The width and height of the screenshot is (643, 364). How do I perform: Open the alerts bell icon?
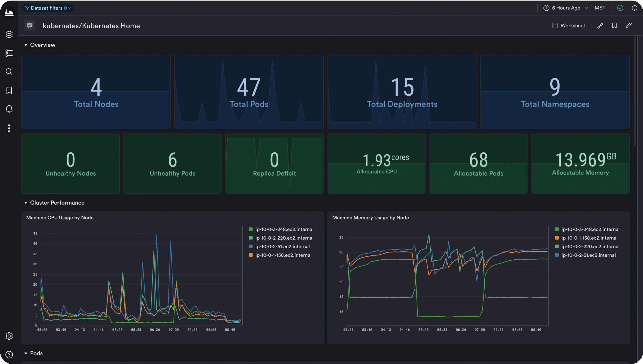click(x=9, y=109)
